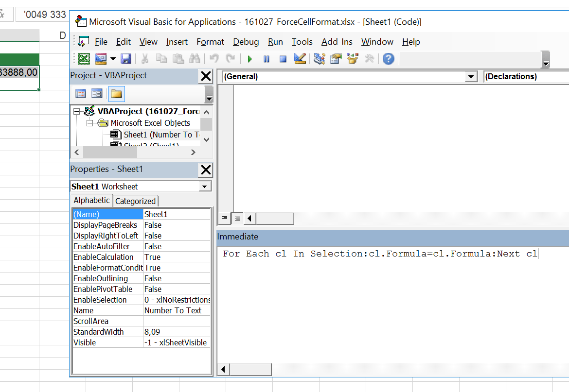Click View Code icon in Project pane
The image size is (569, 392).
pos(81,94)
